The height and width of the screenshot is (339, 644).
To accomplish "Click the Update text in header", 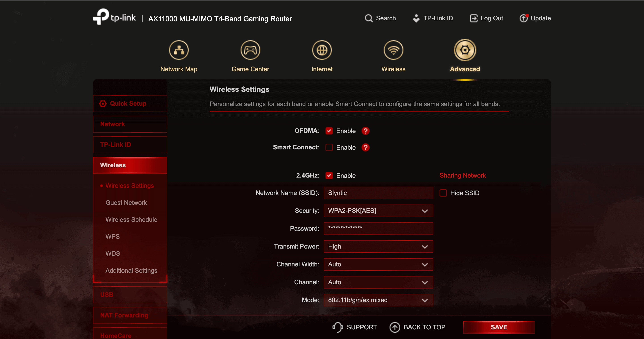I will (x=541, y=18).
